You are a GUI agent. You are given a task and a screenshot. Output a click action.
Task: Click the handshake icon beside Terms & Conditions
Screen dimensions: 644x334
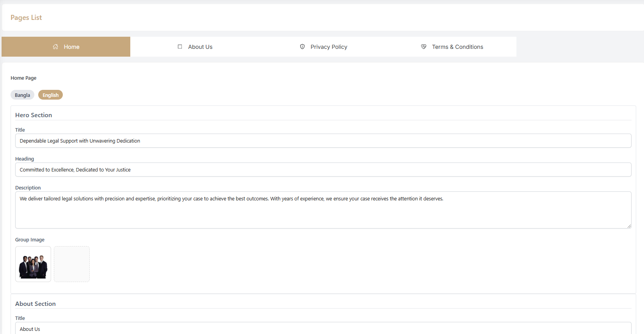pos(424,47)
